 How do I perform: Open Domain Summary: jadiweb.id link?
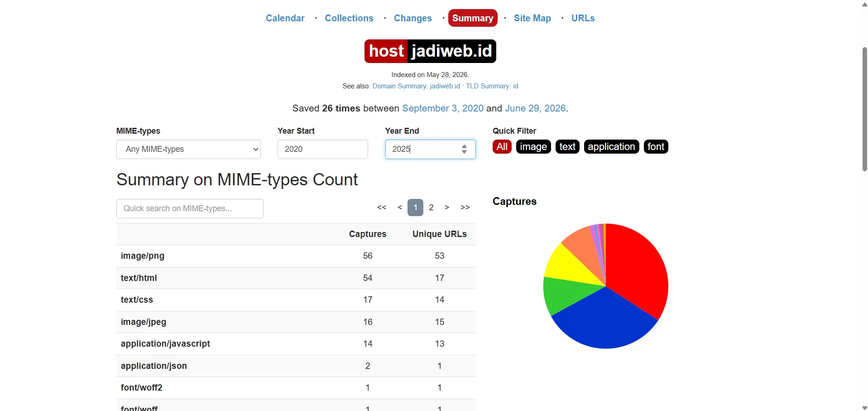416,86
